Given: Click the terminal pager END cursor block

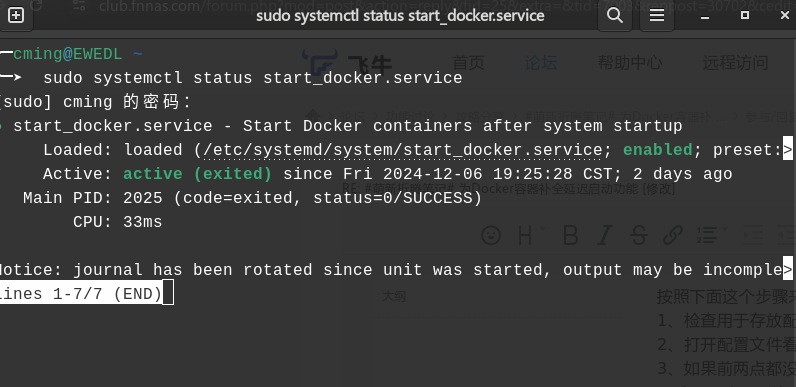Looking at the screenshot, I should [168, 294].
